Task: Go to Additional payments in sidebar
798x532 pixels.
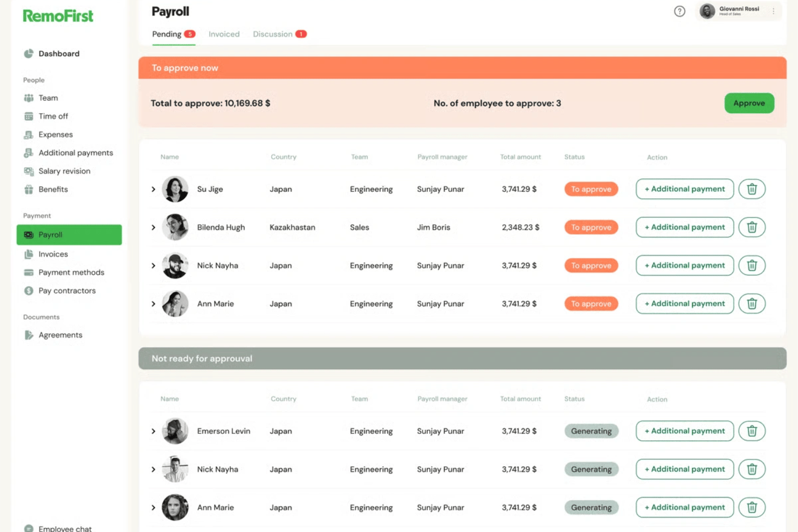Action: (75, 153)
